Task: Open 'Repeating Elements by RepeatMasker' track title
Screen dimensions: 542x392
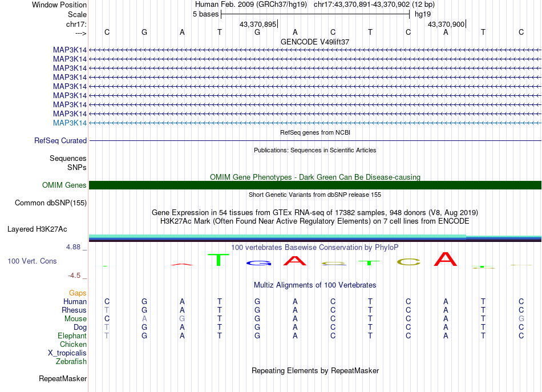Action: (x=315, y=371)
